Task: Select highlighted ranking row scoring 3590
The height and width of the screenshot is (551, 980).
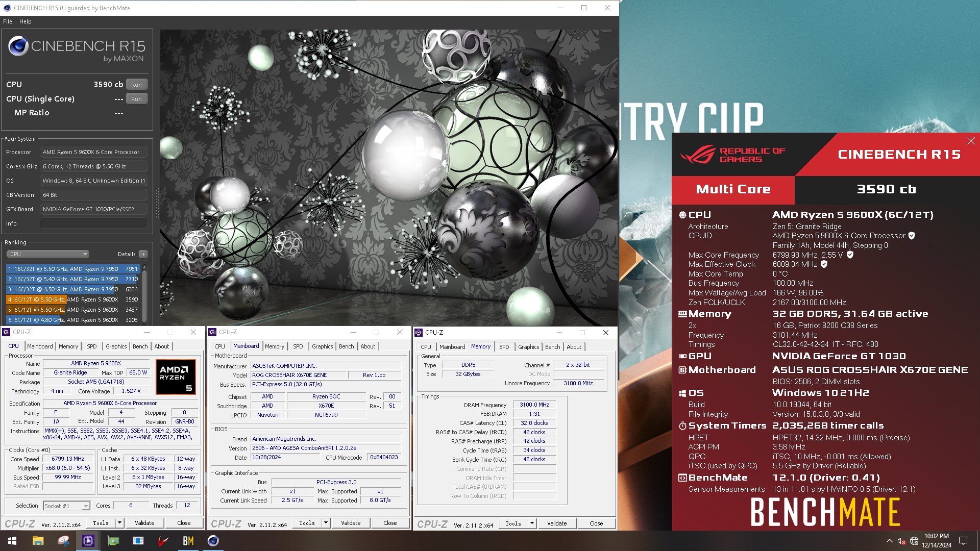Action: (x=73, y=299)
